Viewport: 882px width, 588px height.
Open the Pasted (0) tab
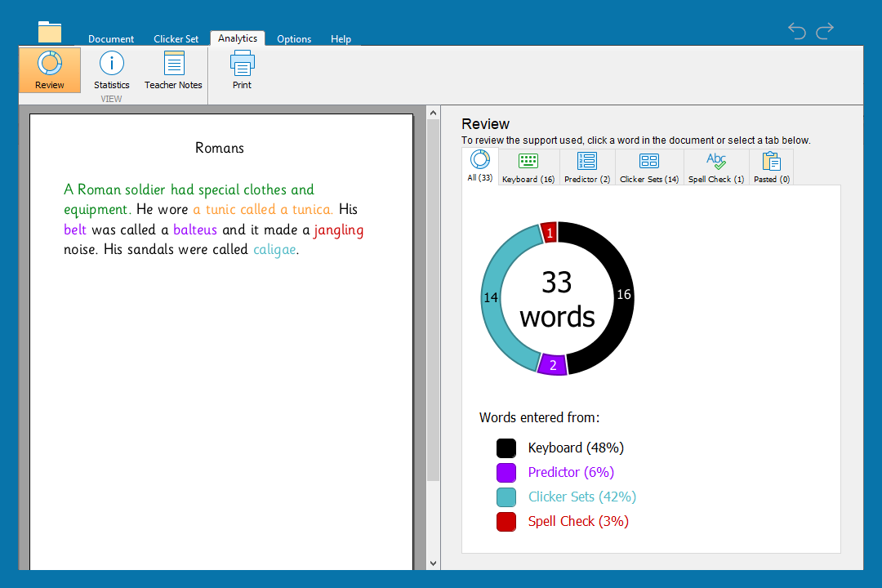pos(772,167)
